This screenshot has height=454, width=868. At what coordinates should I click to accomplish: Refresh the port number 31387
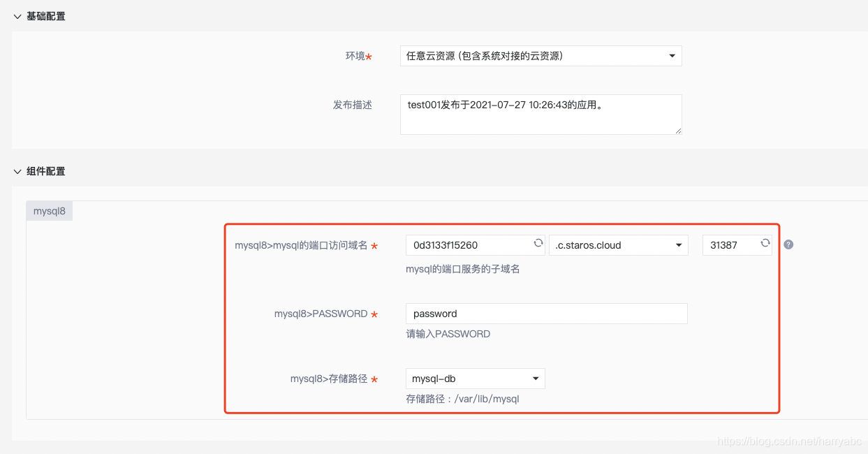pyautogui.click(x=764, y=244)
